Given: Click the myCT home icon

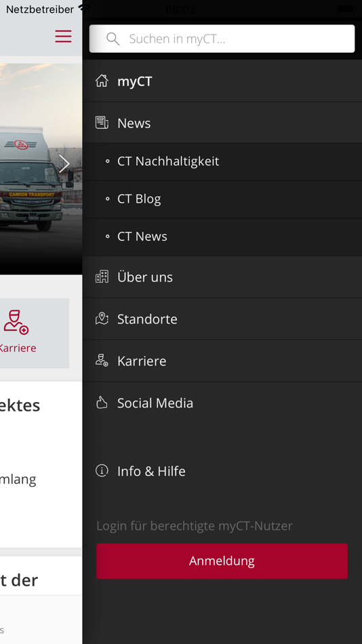Looking at the screenshot, I should click(x=102, y=81).
